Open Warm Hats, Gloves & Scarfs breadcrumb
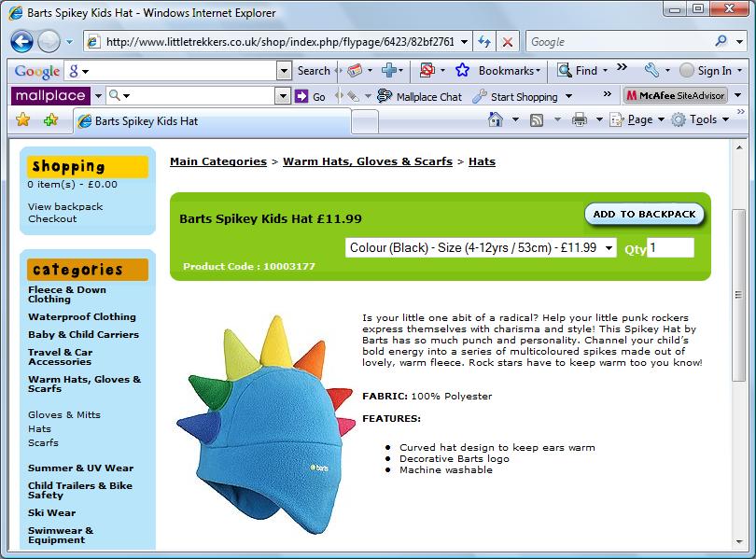This screenshot has height=559, width=756. [x=368, y=161]
